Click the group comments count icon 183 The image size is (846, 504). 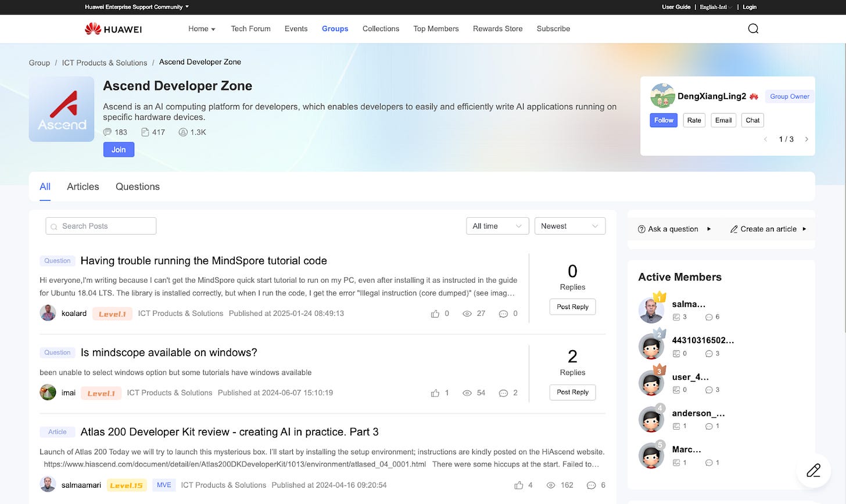(x=107, y=132)
